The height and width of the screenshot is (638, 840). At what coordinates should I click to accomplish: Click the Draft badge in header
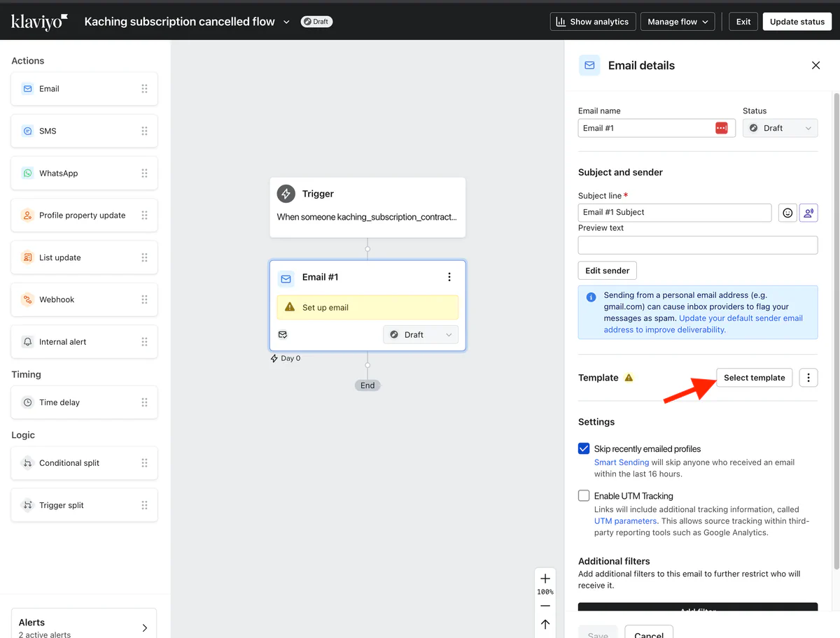(x=316, y=22)
